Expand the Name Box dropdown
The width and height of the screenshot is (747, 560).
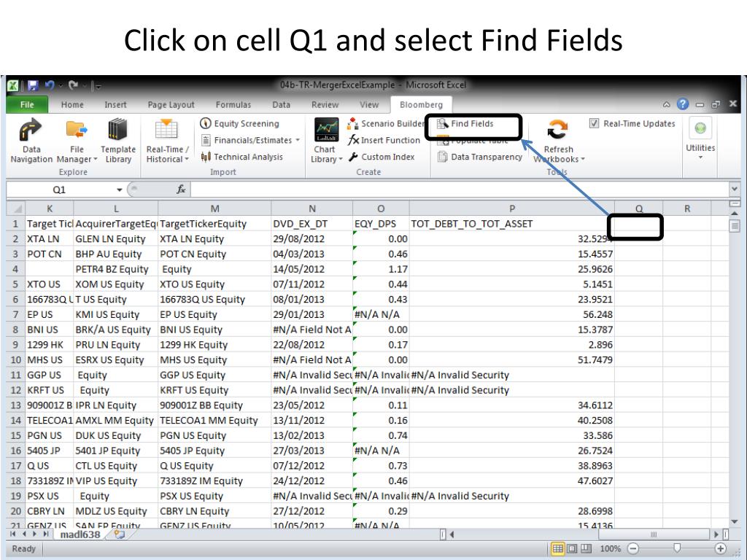[119, 190]
